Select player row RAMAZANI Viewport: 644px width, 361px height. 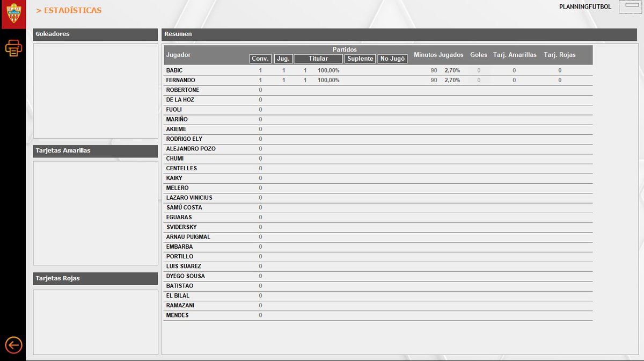(x=378, y=306)
